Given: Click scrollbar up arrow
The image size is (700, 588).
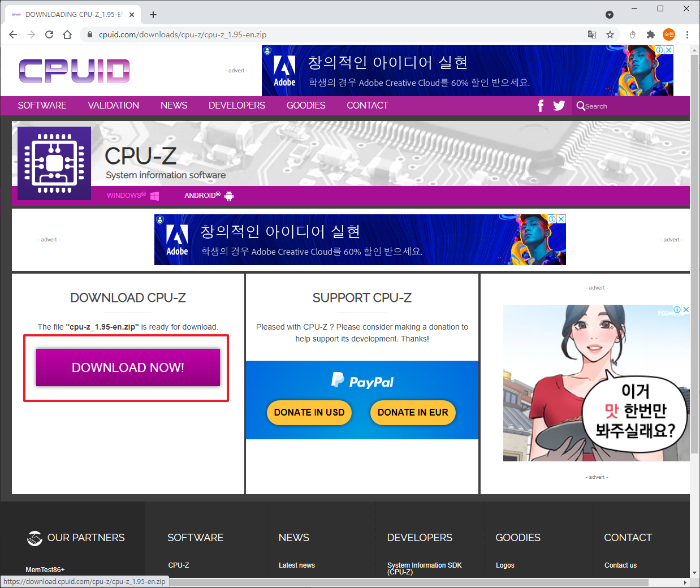Looking at the screenshot, I should 695,50.
